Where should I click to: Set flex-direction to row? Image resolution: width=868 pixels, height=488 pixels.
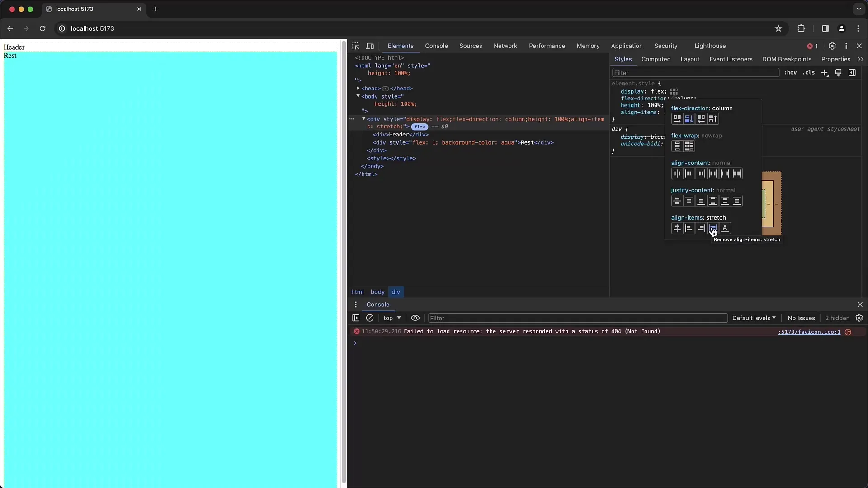(677, 119)
